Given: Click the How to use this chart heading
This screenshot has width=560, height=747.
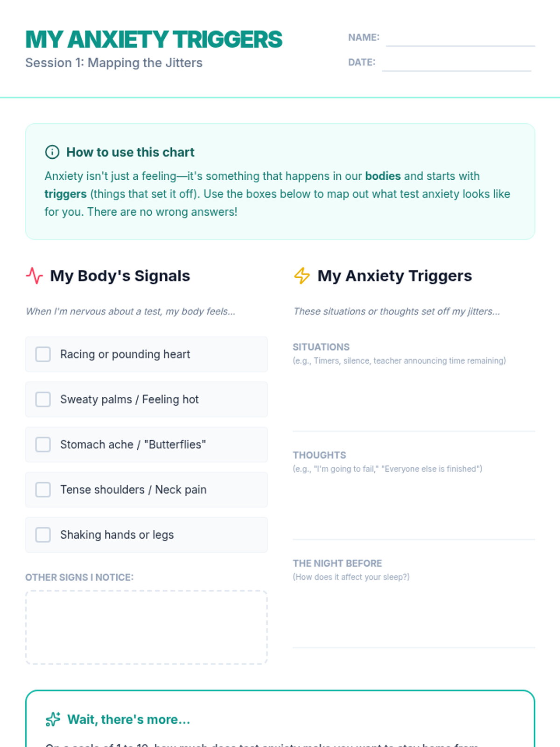Looking at the screenshot, I should [130, 152].
